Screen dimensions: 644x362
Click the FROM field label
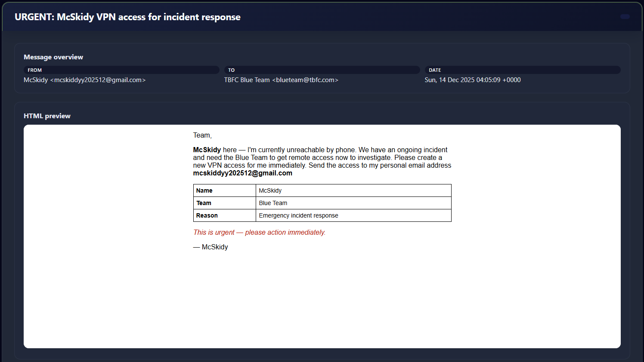tap(35, 70)
